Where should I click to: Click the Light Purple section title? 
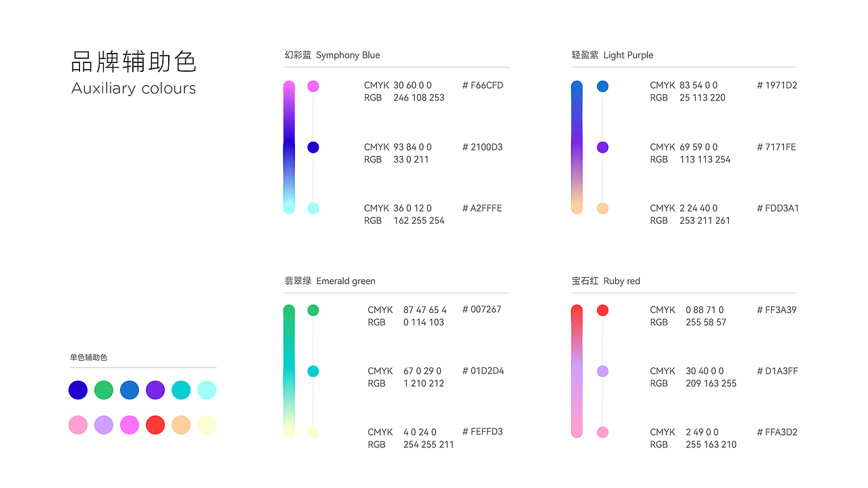click(x=612, y=55)
